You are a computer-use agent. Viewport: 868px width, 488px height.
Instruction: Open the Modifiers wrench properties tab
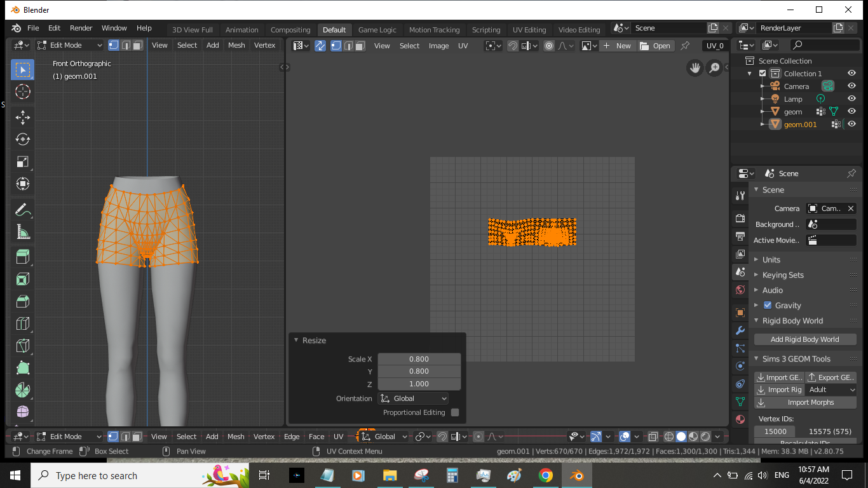click(x=740, y=330)
